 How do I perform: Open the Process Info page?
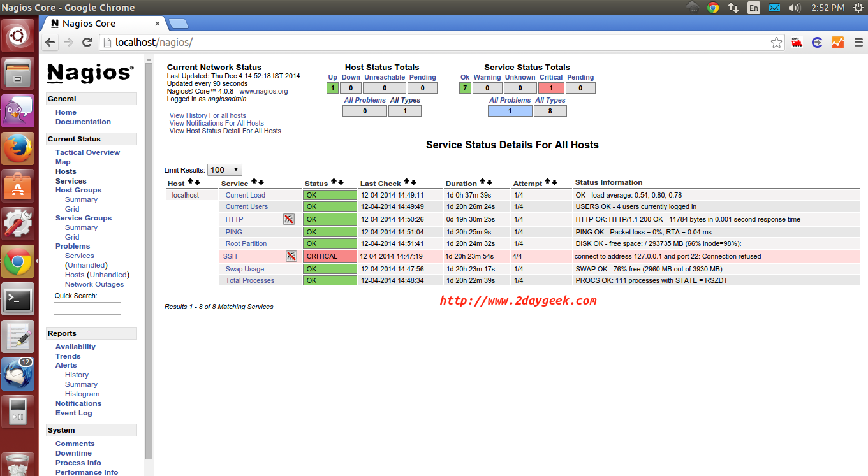point(78,463)
